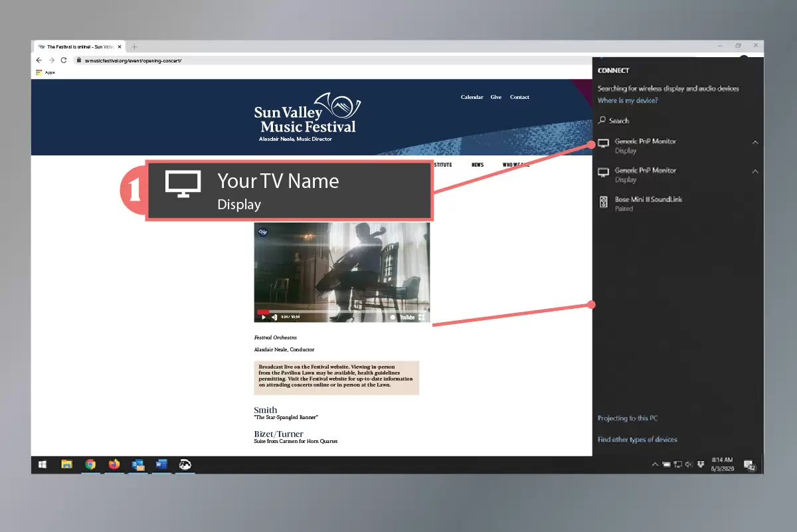Launch Firefox from the taskbar
The width and height of the screenshot is (797, 532).
(x=114, y=464)
